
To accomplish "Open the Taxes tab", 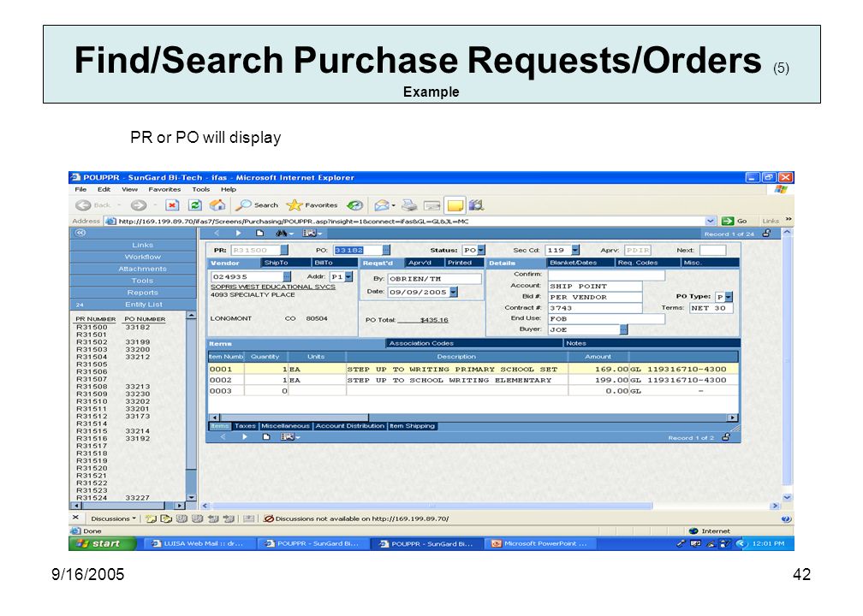I will (x=245, y=426).
